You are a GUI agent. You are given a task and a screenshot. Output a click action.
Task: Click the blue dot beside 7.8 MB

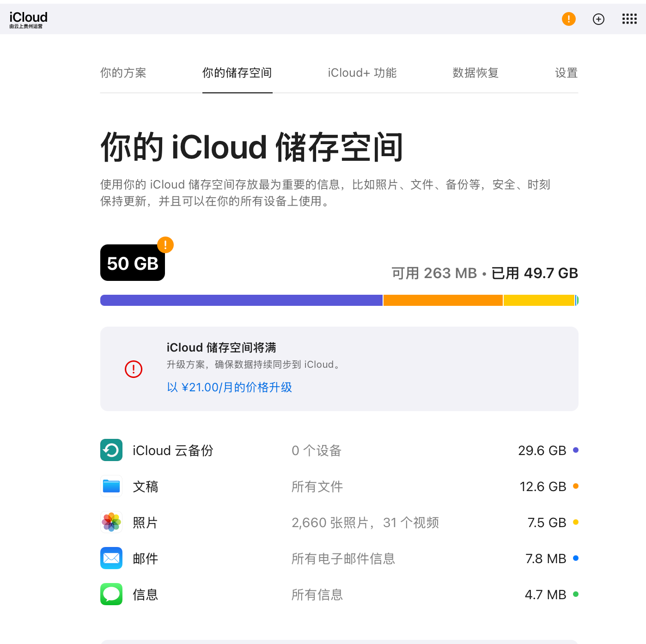[576, 558]
